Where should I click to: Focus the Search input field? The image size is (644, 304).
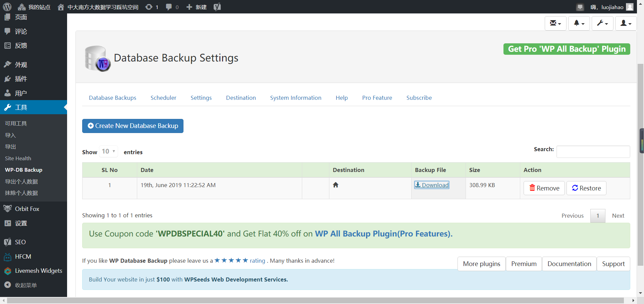593,151
